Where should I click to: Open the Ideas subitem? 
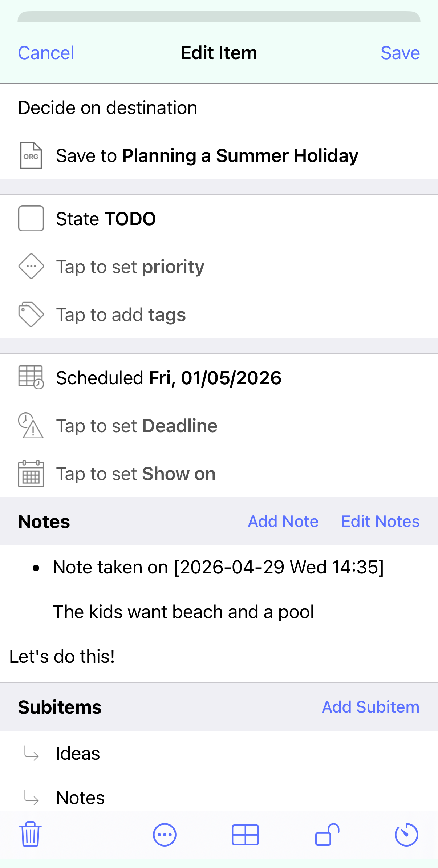point(219,753)
